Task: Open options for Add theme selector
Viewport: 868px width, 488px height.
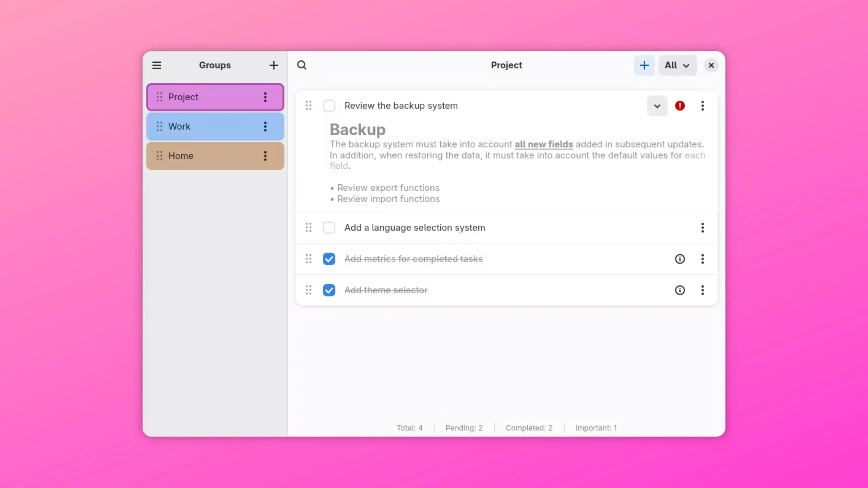Action: pyautogui.click(x=703, y=290)
